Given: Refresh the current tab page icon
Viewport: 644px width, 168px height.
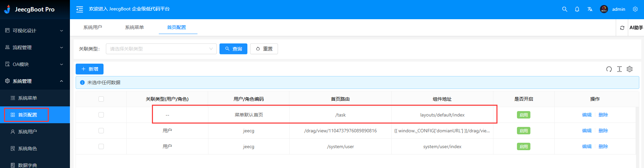Looking at the screenshot, I should [622, 28].
